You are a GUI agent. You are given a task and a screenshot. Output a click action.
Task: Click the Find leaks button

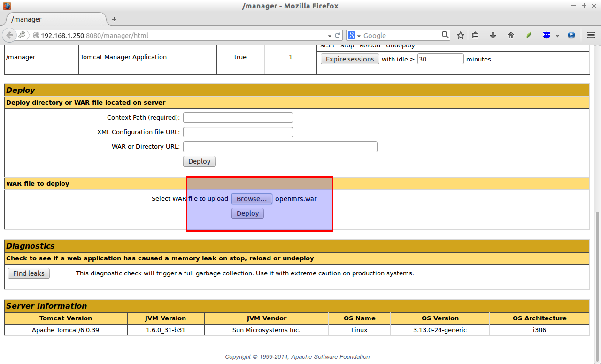[x=29, y=273]
